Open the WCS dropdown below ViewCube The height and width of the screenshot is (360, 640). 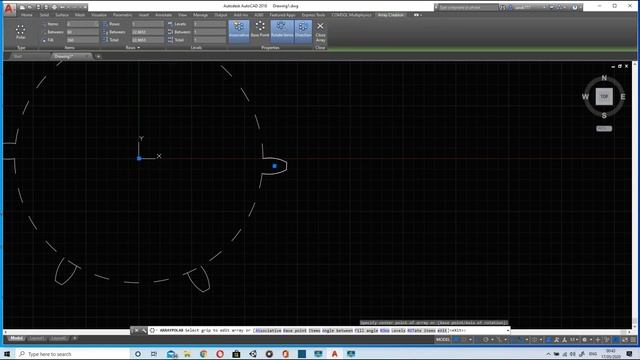604,129
